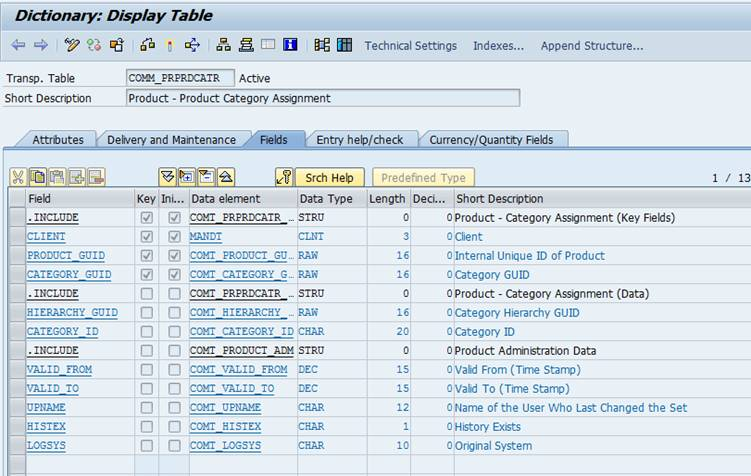Toggle Key checkbox for PRODUCT_GUID

[x=147, y=256]
